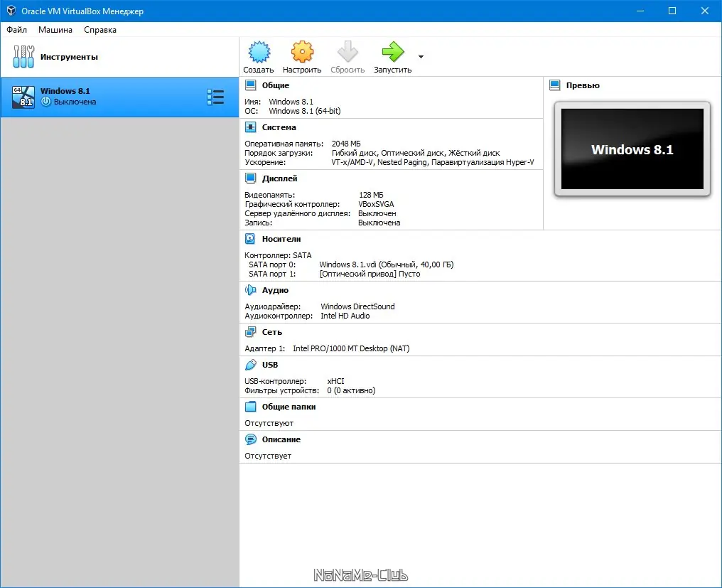722x588 pixels.
Task: Click the Общие папки folder icon
Action: click(x=250, y=407)
